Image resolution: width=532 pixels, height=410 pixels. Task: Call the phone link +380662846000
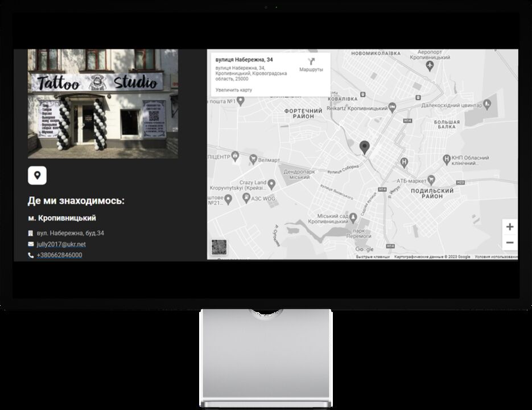[59, 255]
